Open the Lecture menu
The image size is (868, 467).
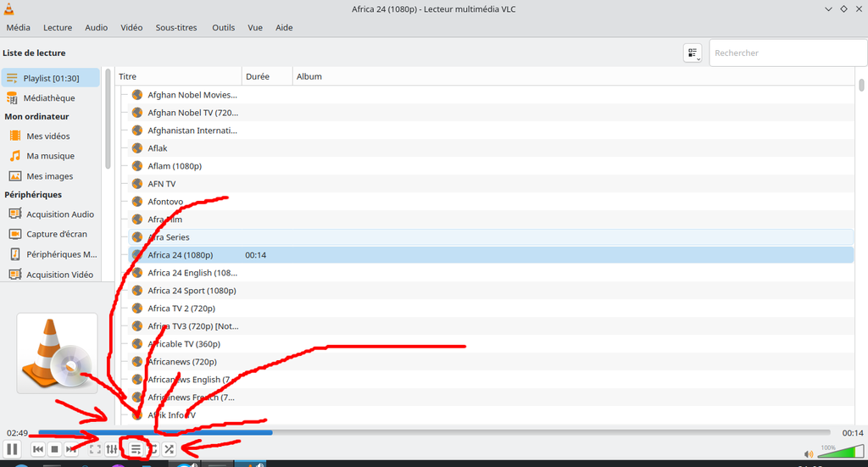pyautogui.click(x=58, y=28)
